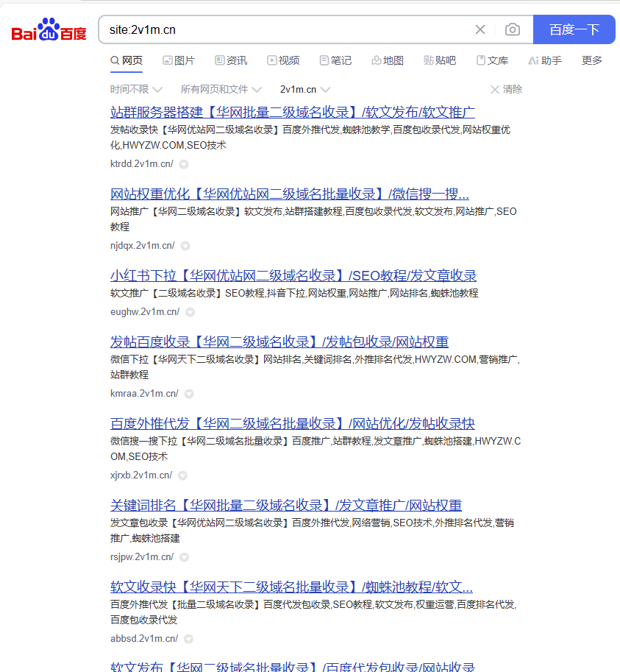This screenshot has height=672, width=620.
Task: Expand the arrow next to ktrdd.2v1m.cn/
Action: pyautogui.click(x=184, y=164)
